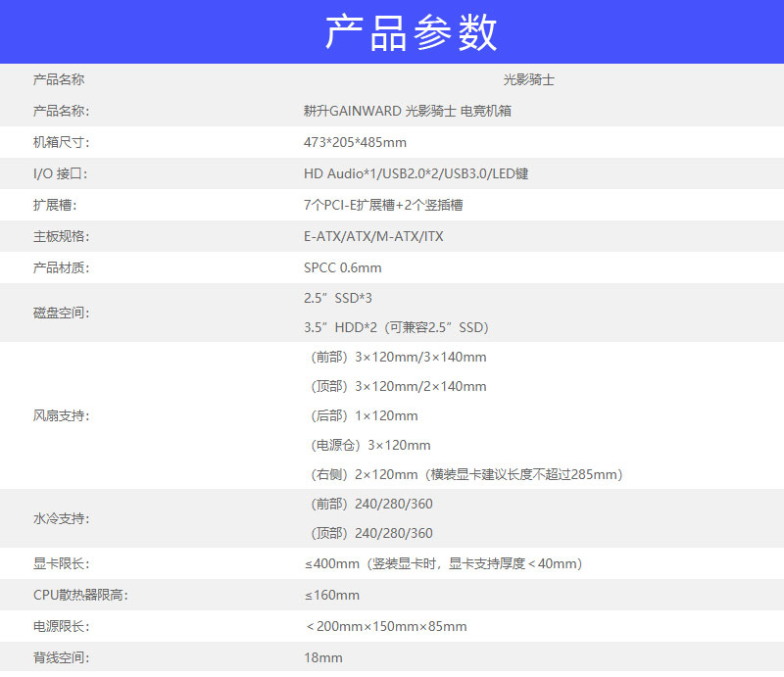Select <200mm×150mm×85mm power supply value
This screenshot has height=677, width=784.
[x=386, y=626]
